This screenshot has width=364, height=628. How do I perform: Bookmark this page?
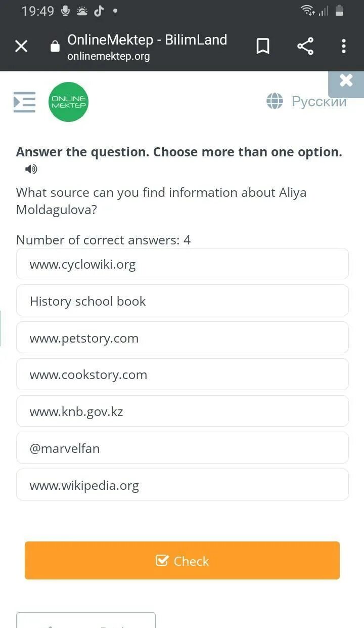(x=263, y=47)
